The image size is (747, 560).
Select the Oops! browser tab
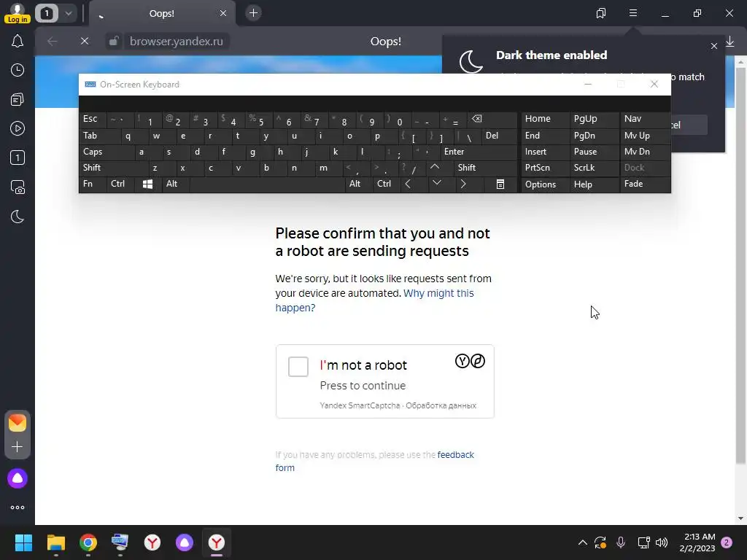(162, 13)
